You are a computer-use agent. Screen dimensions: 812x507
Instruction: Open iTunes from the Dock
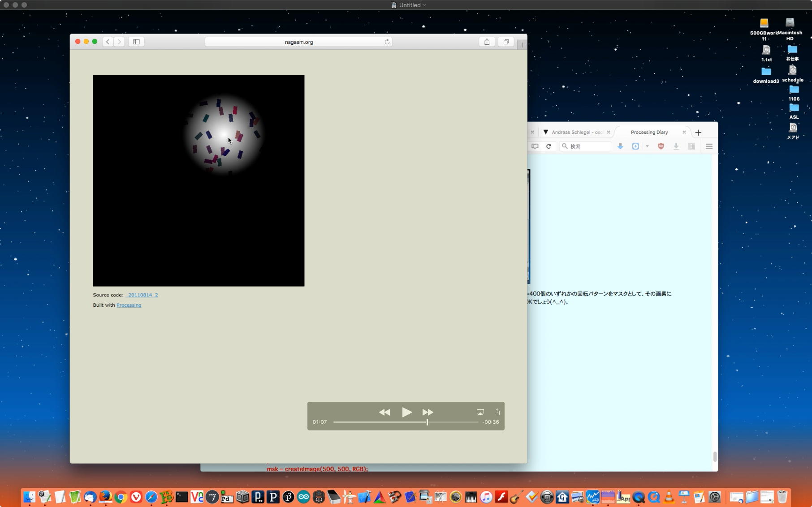tap(486, 497)
